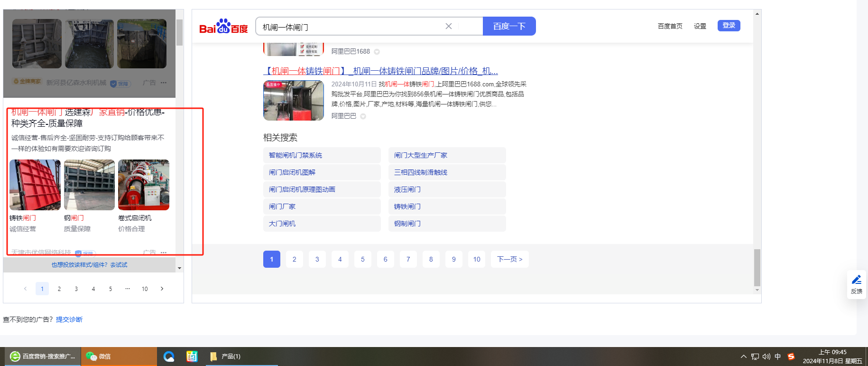Image resolution: width=868 pixels, height=366 pixels.
Task: Select related search 大门闸机
Action: (322, 224)
